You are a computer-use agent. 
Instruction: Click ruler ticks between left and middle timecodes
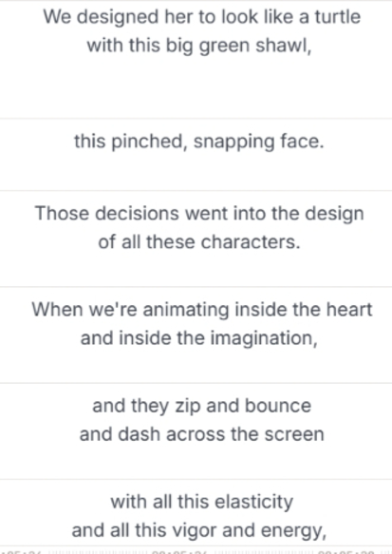click(x=97, y=551)
